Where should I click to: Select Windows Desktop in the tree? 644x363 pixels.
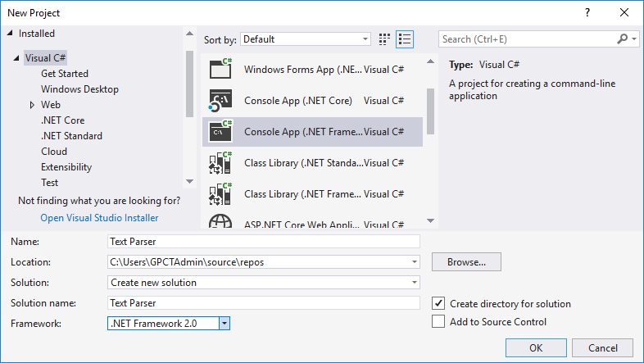(x=79, y=89)
